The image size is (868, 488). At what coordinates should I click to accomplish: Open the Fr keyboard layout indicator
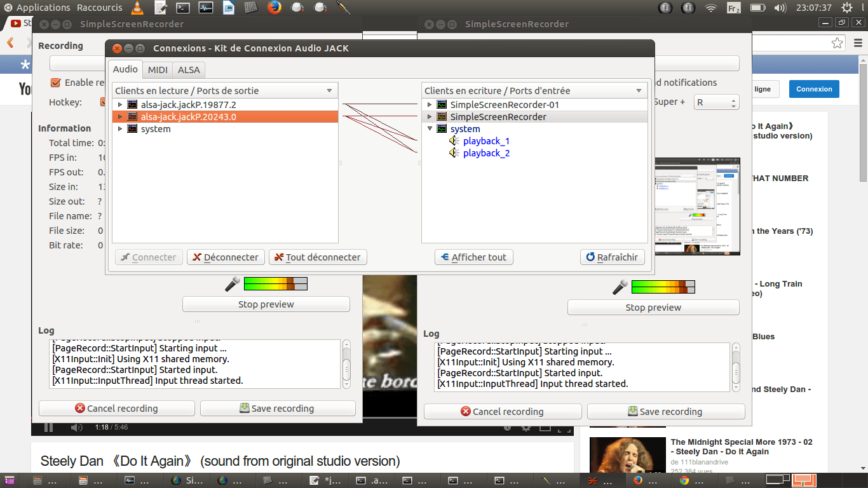(733, 8)
